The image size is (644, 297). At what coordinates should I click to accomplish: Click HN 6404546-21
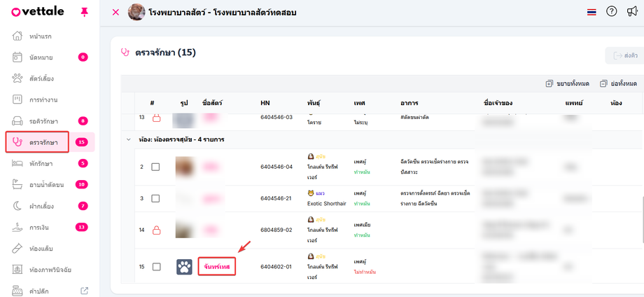276,198
